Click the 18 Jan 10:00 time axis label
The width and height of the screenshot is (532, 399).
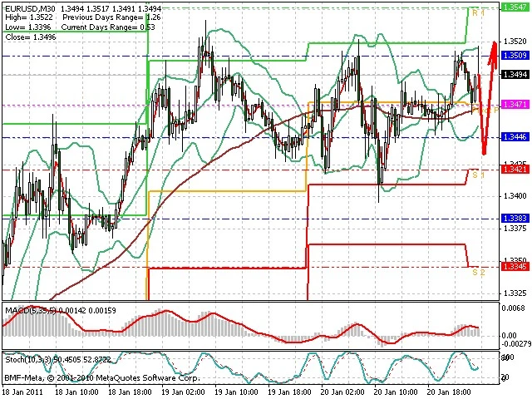(76, 392)
